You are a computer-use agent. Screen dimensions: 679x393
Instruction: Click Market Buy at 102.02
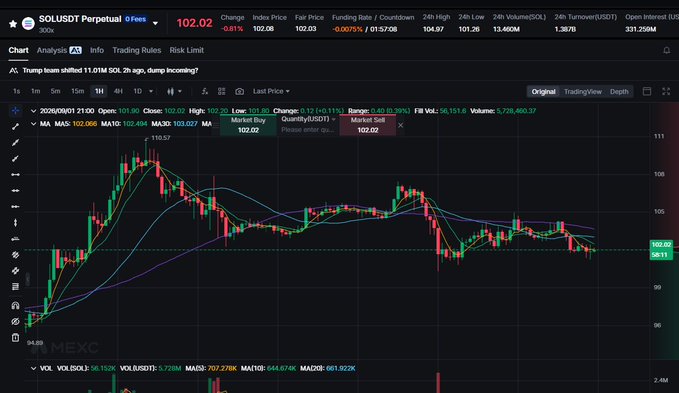(248, 125)
